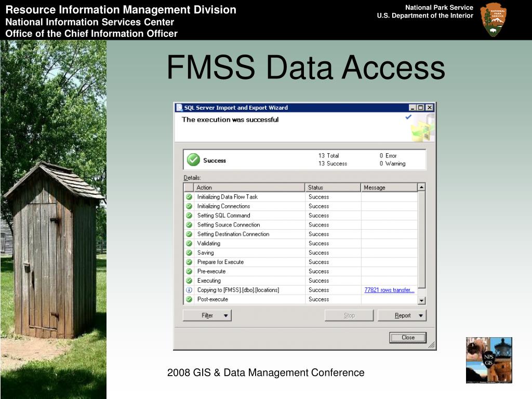Image resolution: width=532 pixels, height=399 pixels.
Task: Select the Saving row
Action: pyautogui.click(x=301, y=253)
